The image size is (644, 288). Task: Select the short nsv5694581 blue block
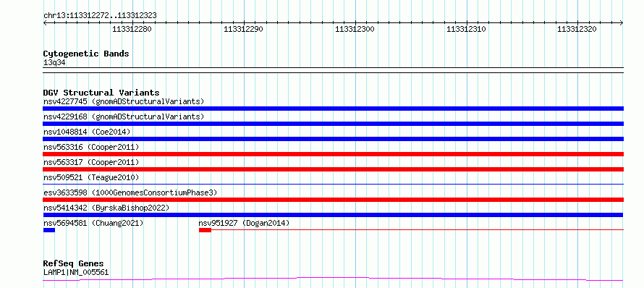[x=49, y=230]
